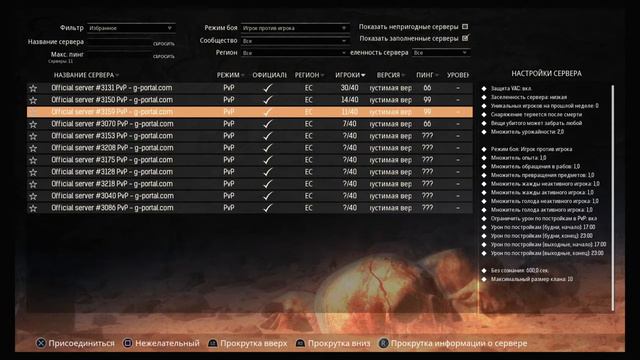Select Official server #3070 PvP row
This screenshot has width=640, height=360.
coord(250,124)
